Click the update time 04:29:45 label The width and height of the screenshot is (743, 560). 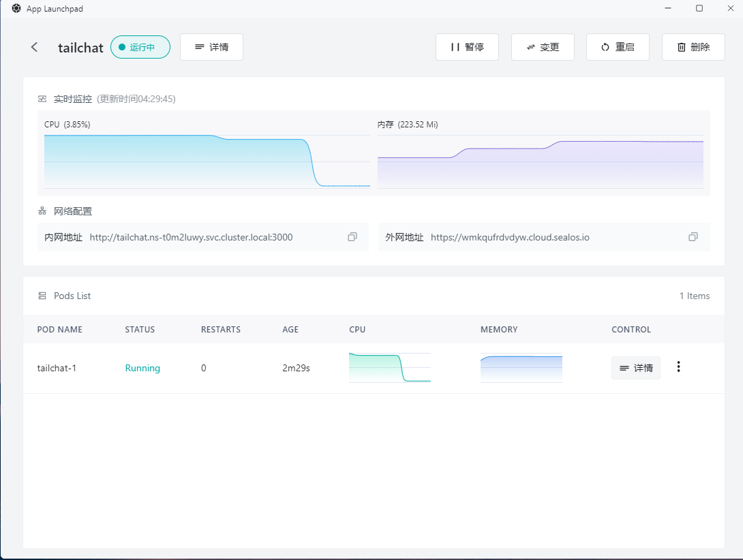(x=136, y=99)
